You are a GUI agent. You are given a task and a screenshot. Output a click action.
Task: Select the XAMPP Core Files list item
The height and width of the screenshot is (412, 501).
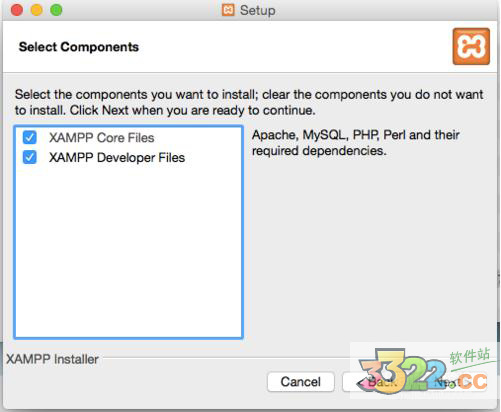(x=101, y=138)
